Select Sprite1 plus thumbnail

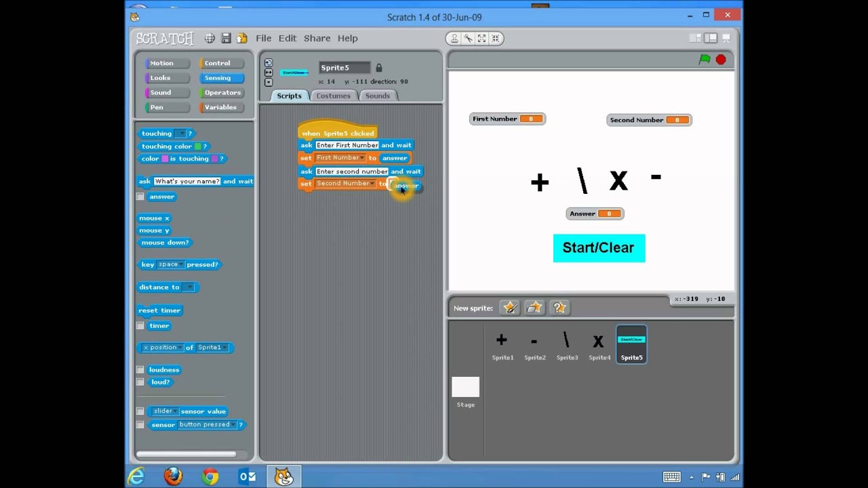click(502, 345)
